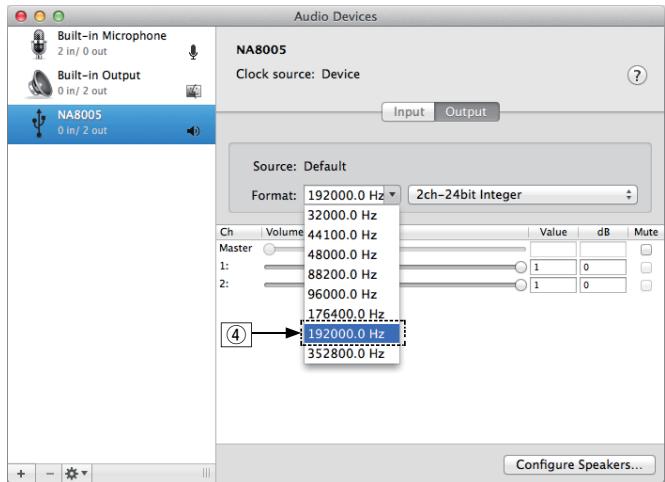The image size is (665, 482).
Task: Choose 176400.0 Hz sample rate
Action: [352, 314]
